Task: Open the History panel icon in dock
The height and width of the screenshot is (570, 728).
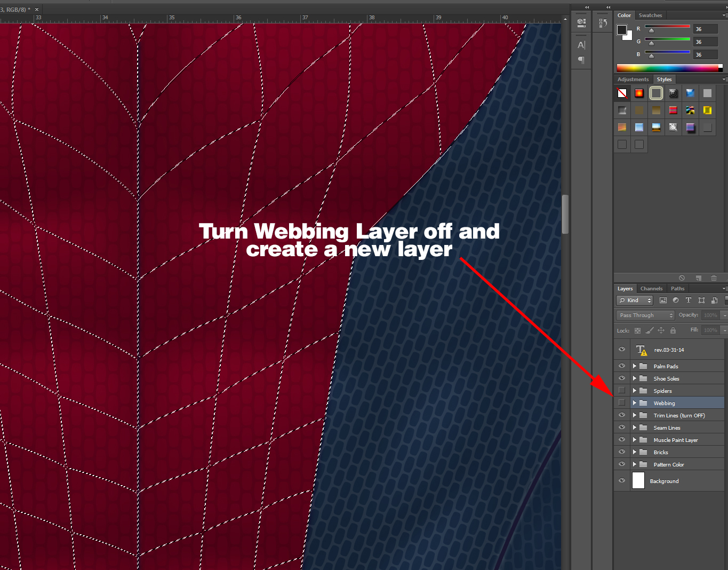Action: pos(603,23)
